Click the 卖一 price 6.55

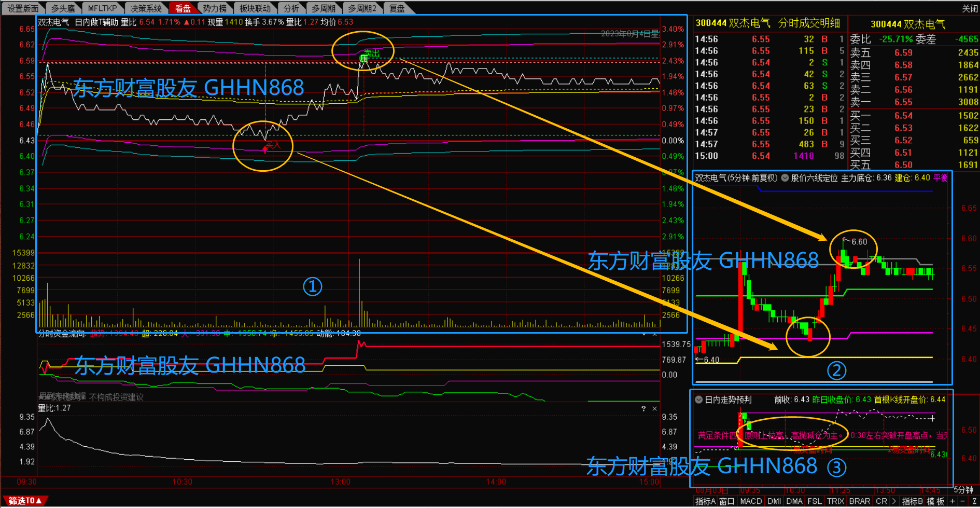tap(903, 102)
